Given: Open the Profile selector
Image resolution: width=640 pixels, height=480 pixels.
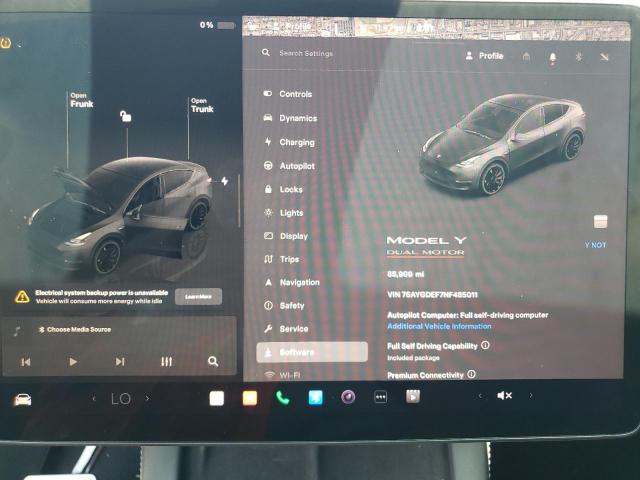Looking at the screenshot, I should pos(484,56).
